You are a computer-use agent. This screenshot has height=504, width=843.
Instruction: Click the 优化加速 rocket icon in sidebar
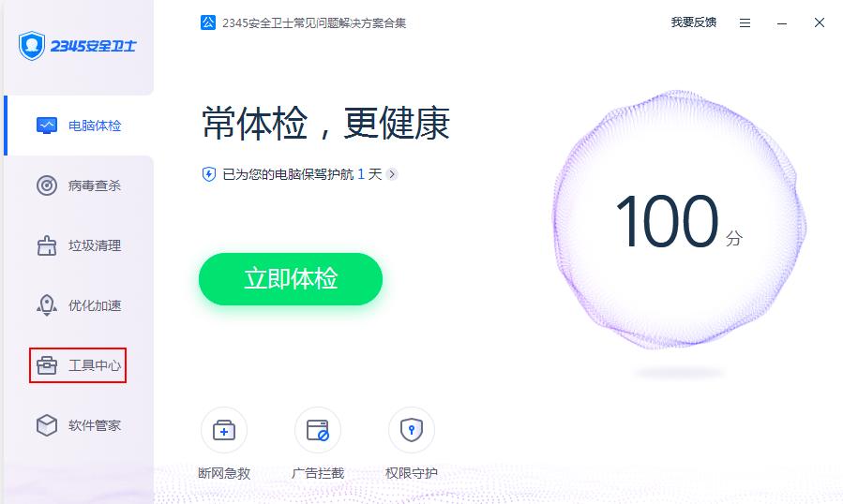(47, 305)
